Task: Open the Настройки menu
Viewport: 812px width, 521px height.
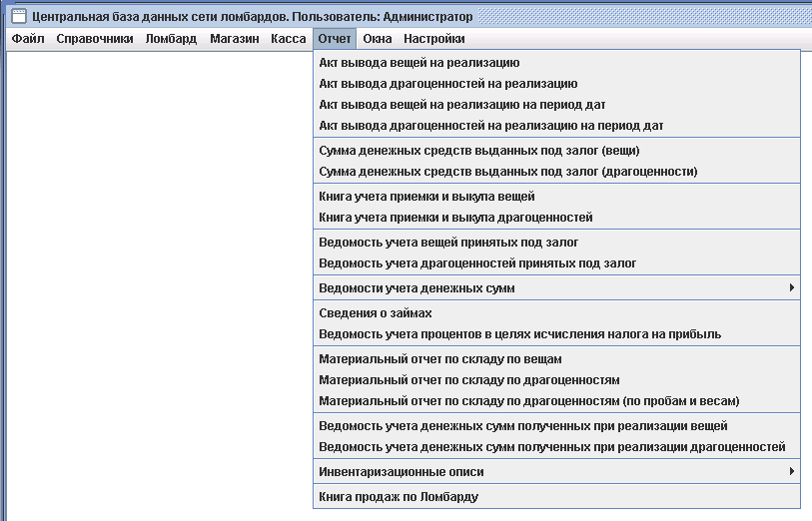Action: [433, 39]
